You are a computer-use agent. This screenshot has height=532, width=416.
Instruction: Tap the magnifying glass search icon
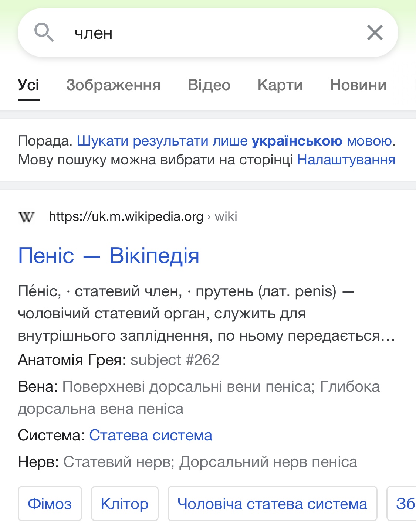coord(44,32)
